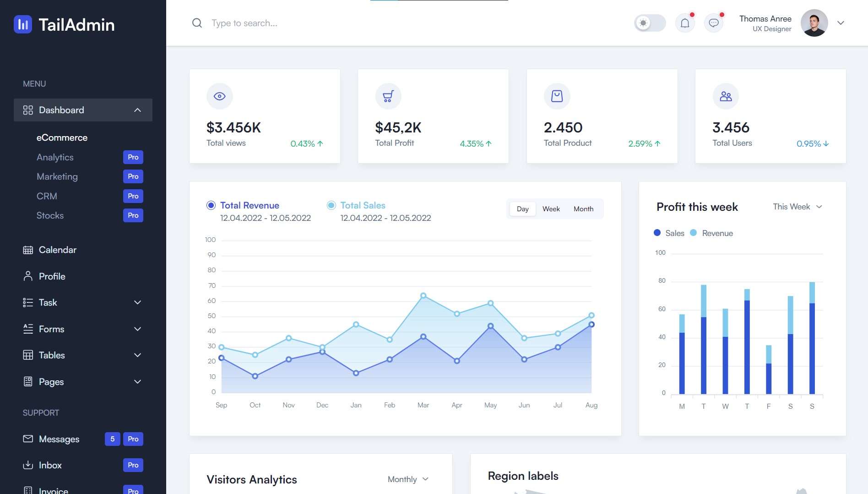Viewport: 868px width, 494px height.
Task: Switch chart to Month tab
Action: (x=583, y=209)
